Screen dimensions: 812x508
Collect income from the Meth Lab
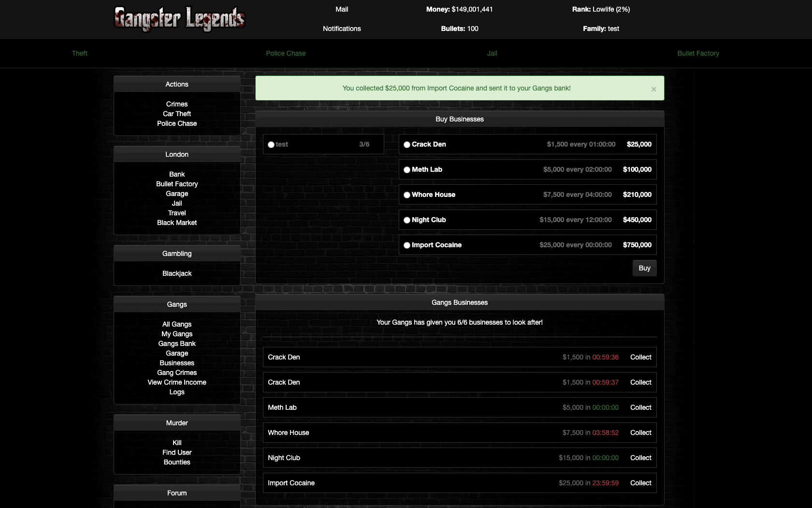(x=640, y=407)
